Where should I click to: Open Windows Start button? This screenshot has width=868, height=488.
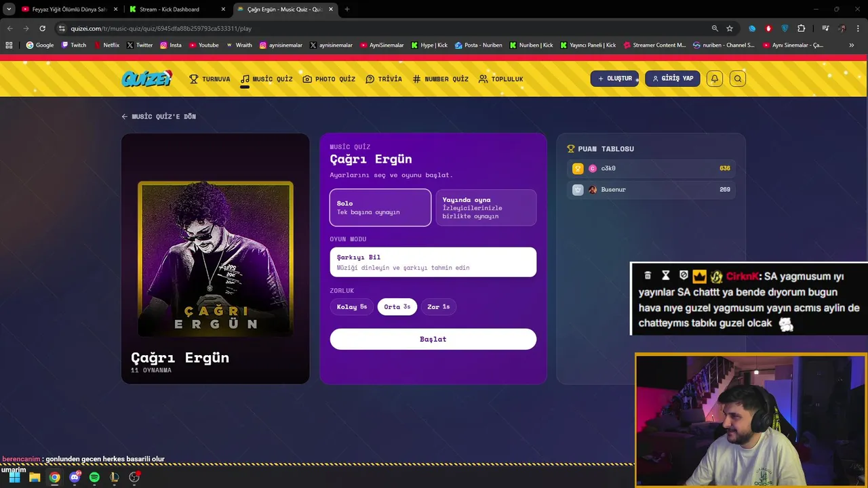point(14,477)
